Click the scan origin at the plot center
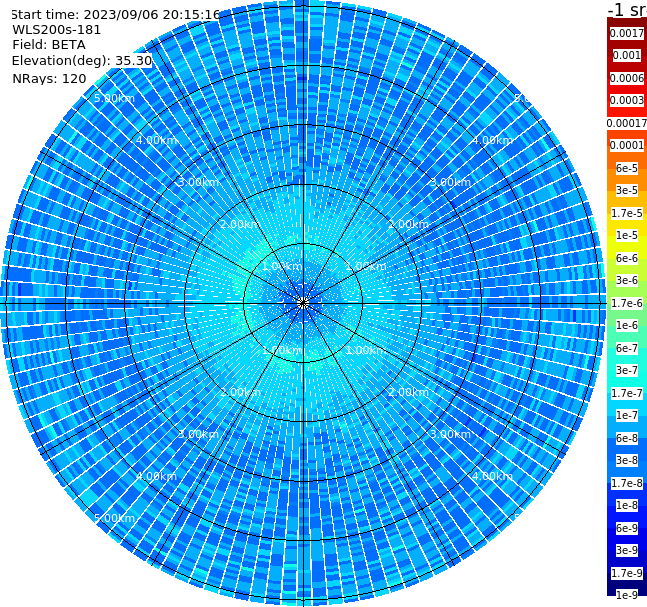The height and width of the screenshot is (607, 647). pos(303,303)
